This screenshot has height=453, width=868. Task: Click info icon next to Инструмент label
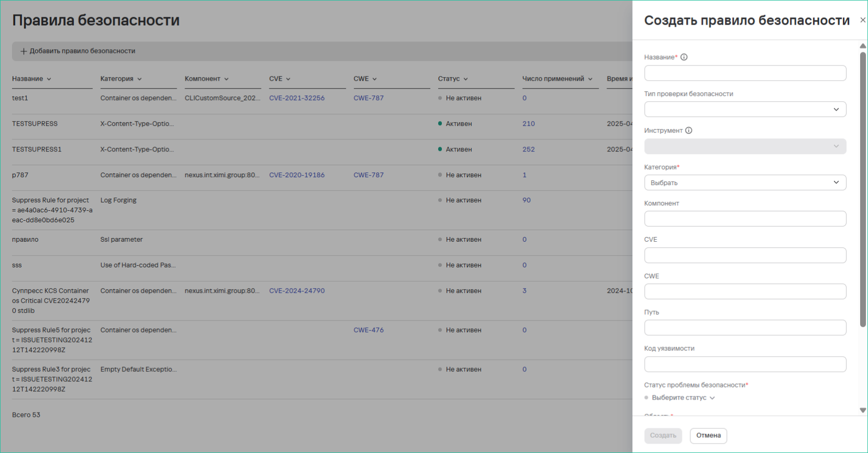coord(689,131)
